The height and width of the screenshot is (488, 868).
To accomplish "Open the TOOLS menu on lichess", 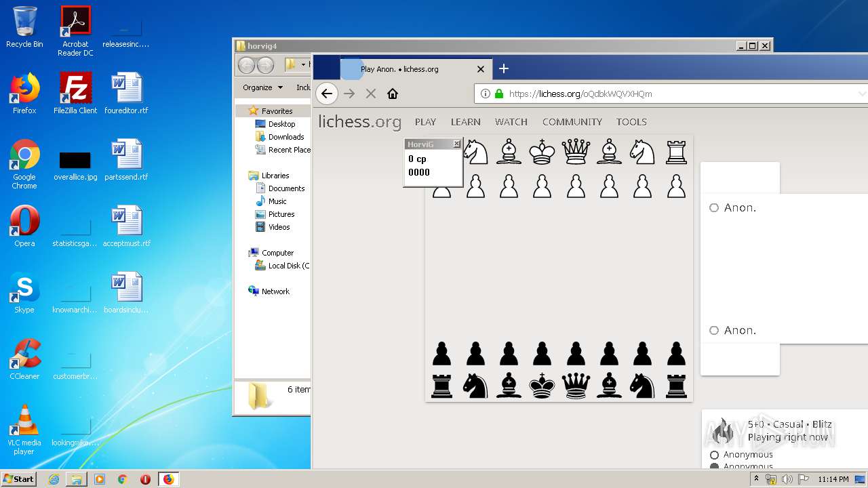I will (x=631, y=122).
